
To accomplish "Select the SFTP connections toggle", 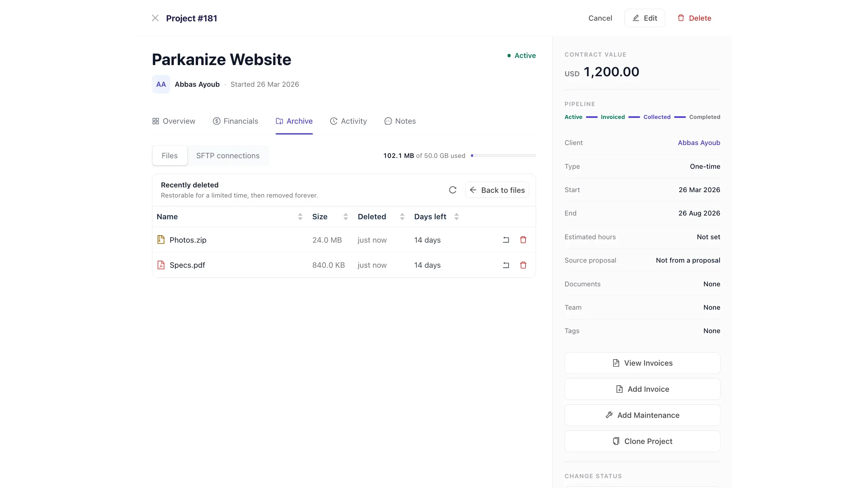I will pyautogui.click(x=228, y=156).
